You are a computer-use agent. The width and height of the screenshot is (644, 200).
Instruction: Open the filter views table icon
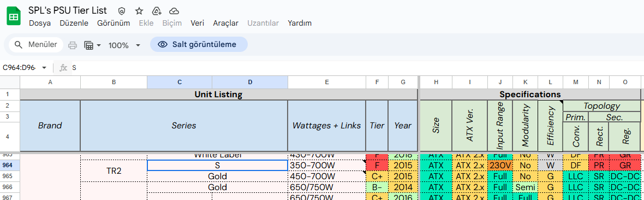(88, 45)
